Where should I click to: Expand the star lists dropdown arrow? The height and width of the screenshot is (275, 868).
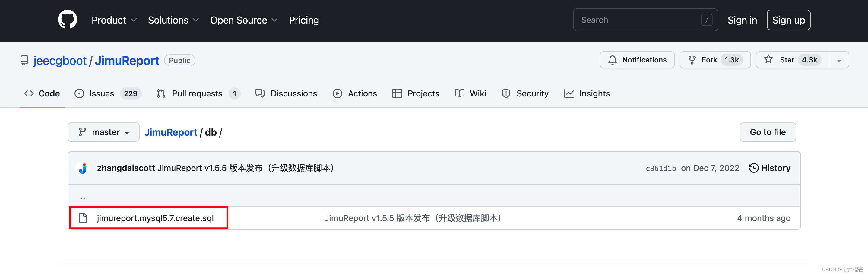click(839, 60)
